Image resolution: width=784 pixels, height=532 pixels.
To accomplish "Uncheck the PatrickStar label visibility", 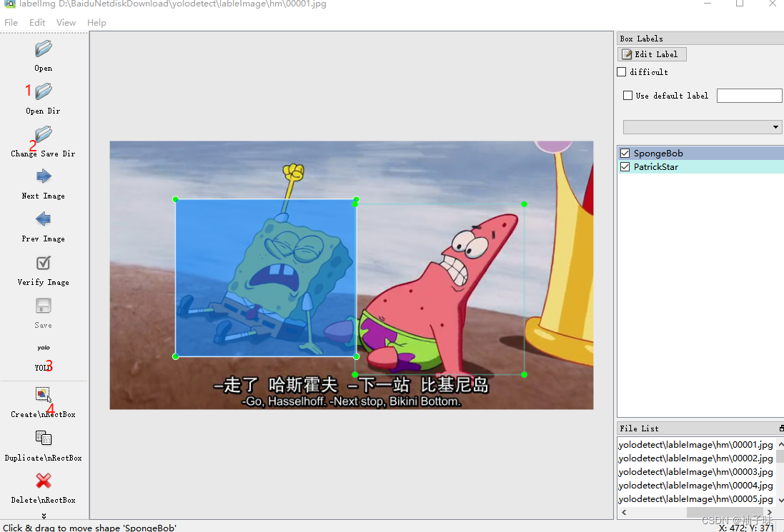I will pos(625,167).
